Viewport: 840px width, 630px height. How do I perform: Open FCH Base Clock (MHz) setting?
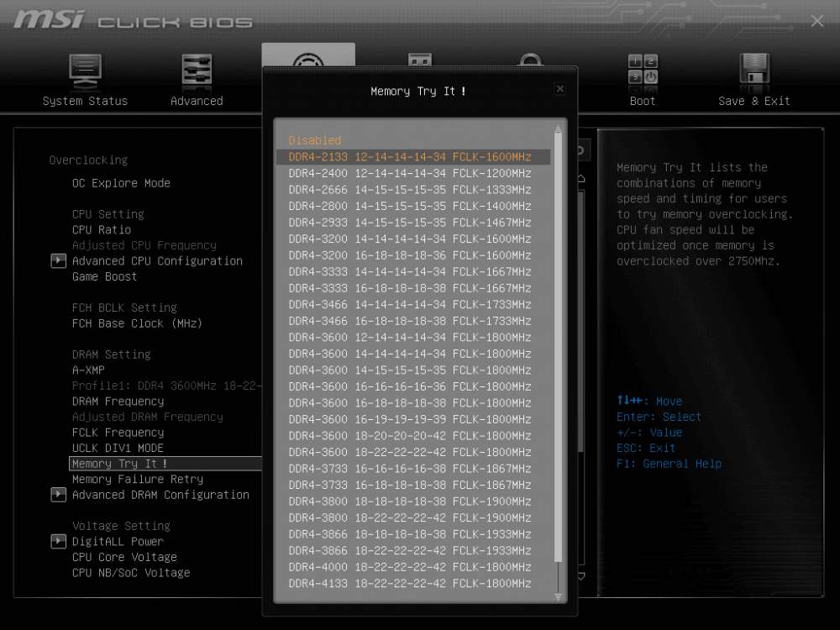pyautogui.click(x=137, y=323)
